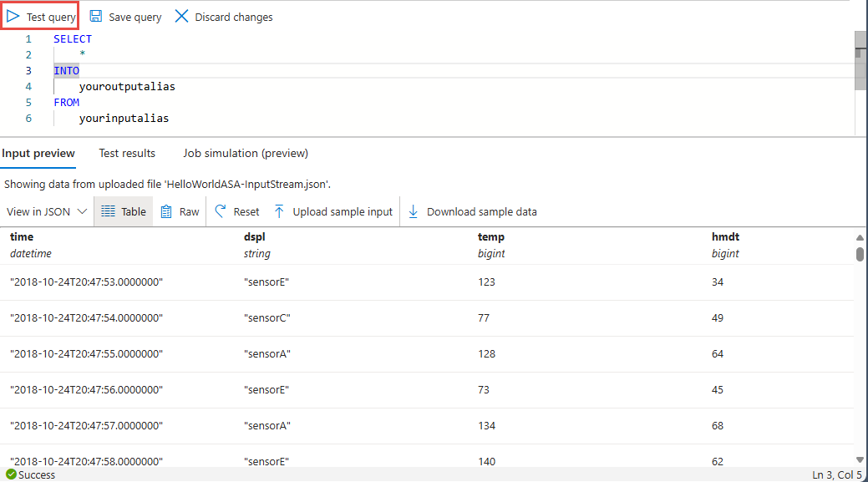Download sample data
The image size is (868, 482).
(x=472, y=211)
